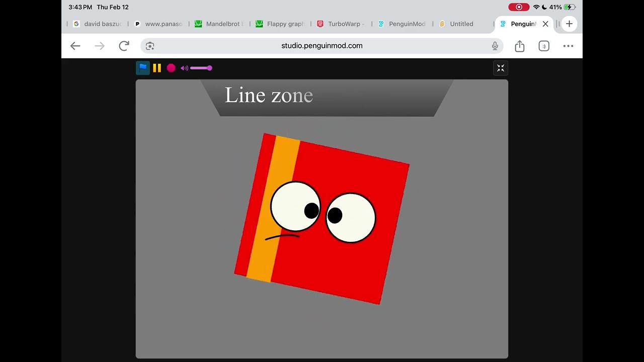Viewport: 644px width, 362px height.
Task: Stop the project with the pink stop button
Action: click(x=171, y=68)
